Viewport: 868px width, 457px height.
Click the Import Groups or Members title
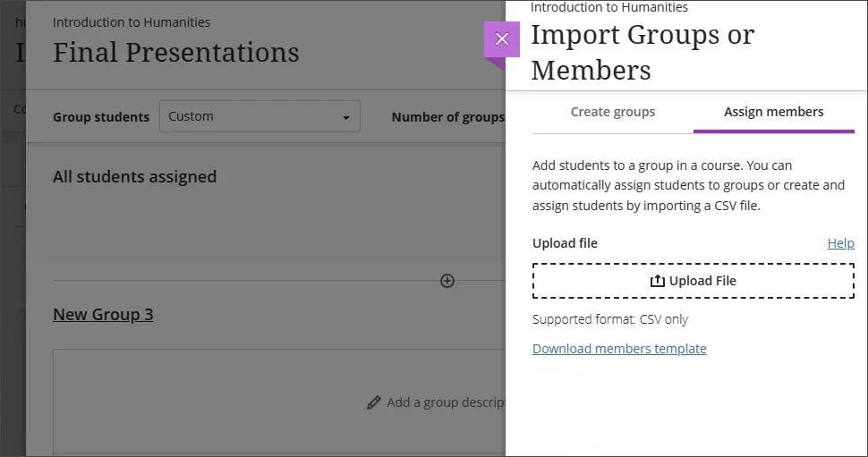[x=642, y=52]
